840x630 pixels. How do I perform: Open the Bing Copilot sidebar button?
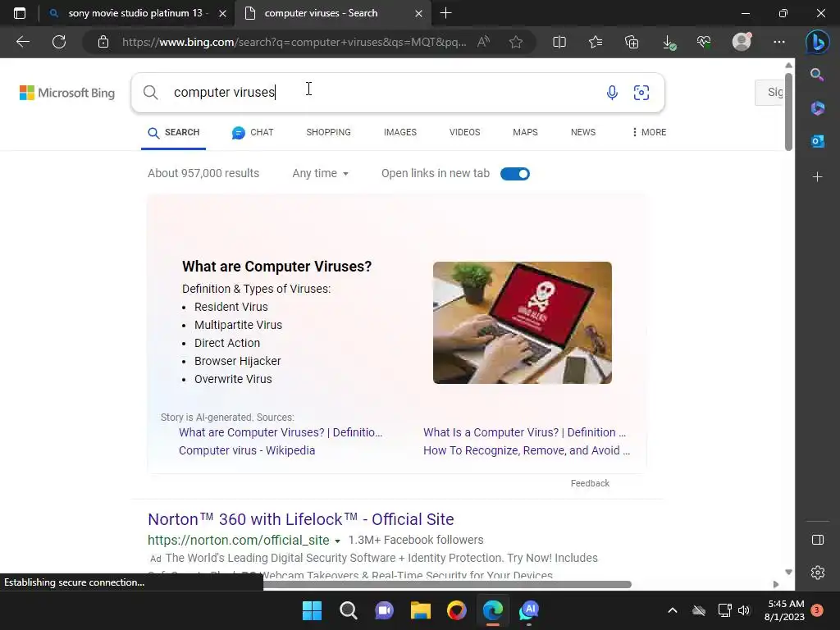[817, 42]
